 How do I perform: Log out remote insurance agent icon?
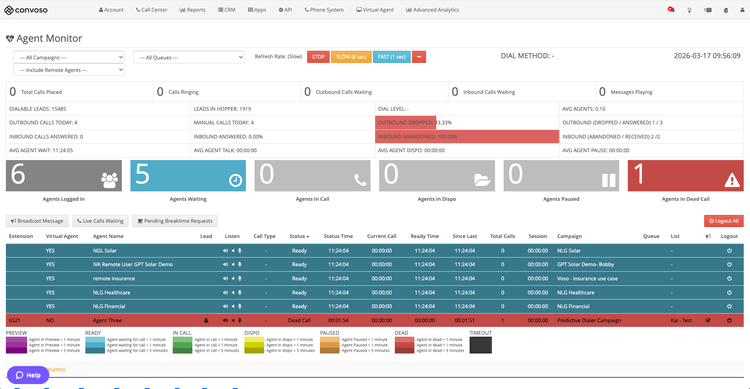[729, 278]
